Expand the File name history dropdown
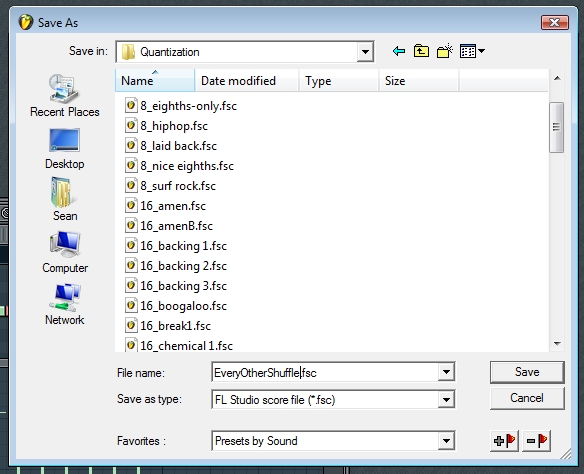584x474 pixels. [x=446, y=372]
